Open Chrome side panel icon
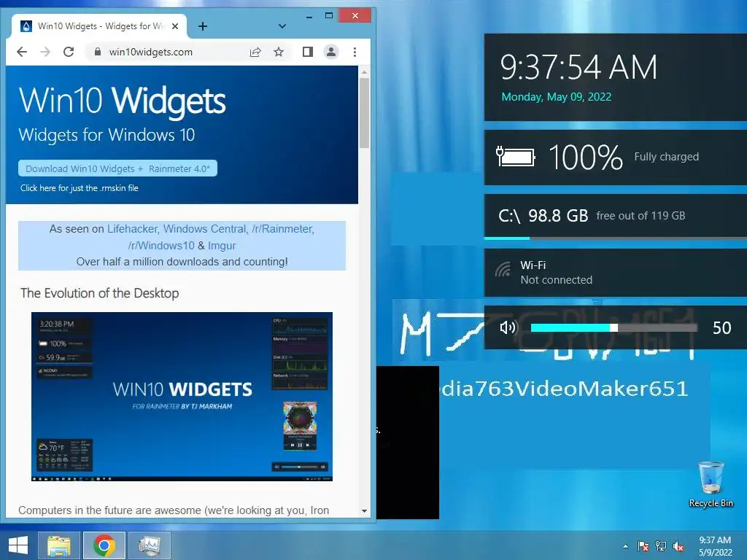The width and height of the screenshot is (747, 560). (x=308, y=52)
